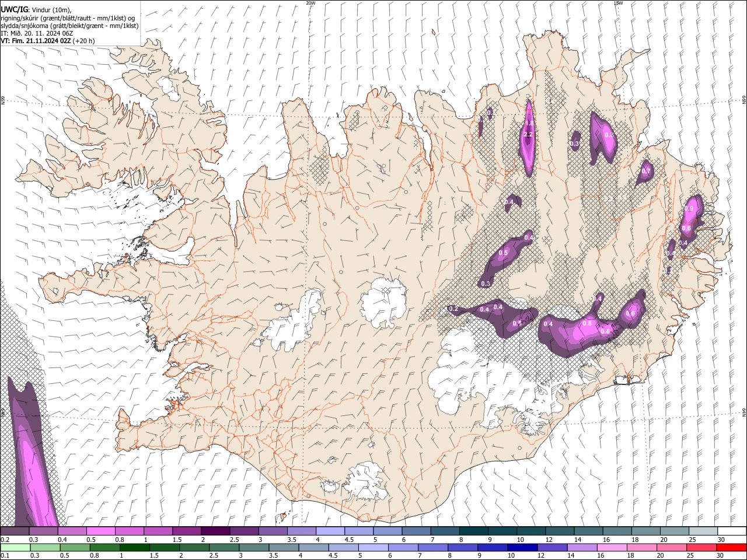Click the 'rigning/skúrir' legend description line
The image size is (747, 560).
pyautogui.click(x=68, y=17)
